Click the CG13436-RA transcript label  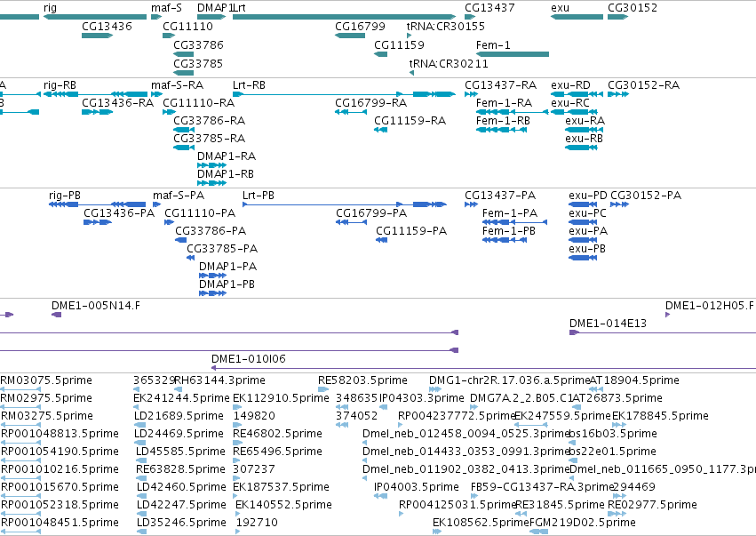pos(117,103)
